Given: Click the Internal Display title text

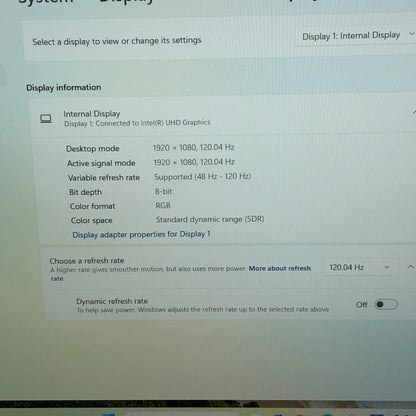Looking at the screenshot, I should click(92, 114).
